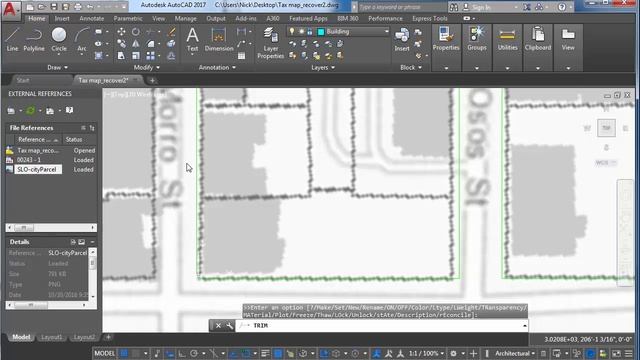The width and height of the screenshot is (640, 360).
Task: Click the Plot printer icon in quick access toolbar
Action: click(x=78, y=7)
